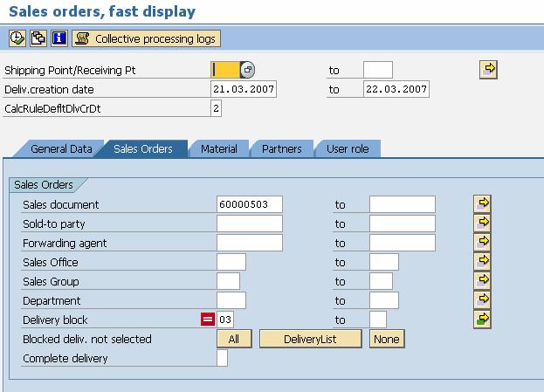544x392 pixels.
Task: Switch to the Material tab
Action: tap(218, 148)
